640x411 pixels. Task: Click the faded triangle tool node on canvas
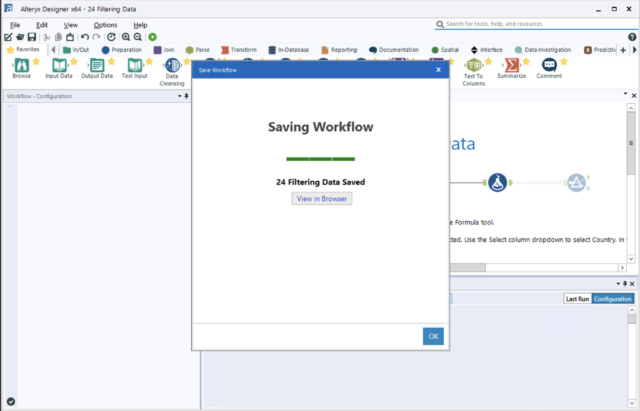(576, 182)
